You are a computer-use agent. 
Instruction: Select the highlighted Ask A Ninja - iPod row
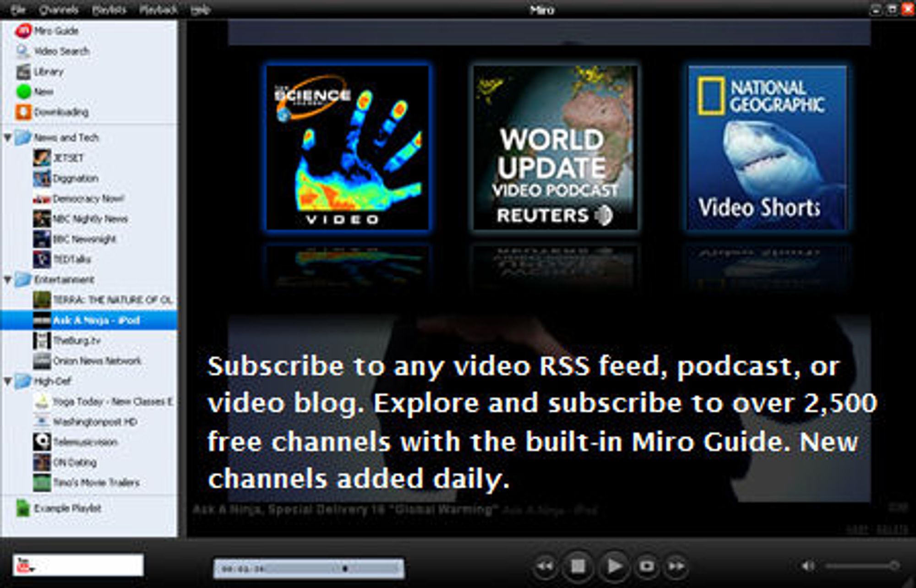click(x=89, y=320)
